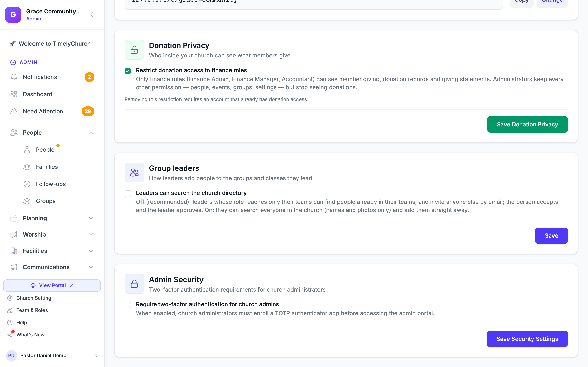Image resolution: width=588 pixels, height=367 pixels.
Task: Collapse the sidebar with the arrow icon
Action: (x=92, y=15)
